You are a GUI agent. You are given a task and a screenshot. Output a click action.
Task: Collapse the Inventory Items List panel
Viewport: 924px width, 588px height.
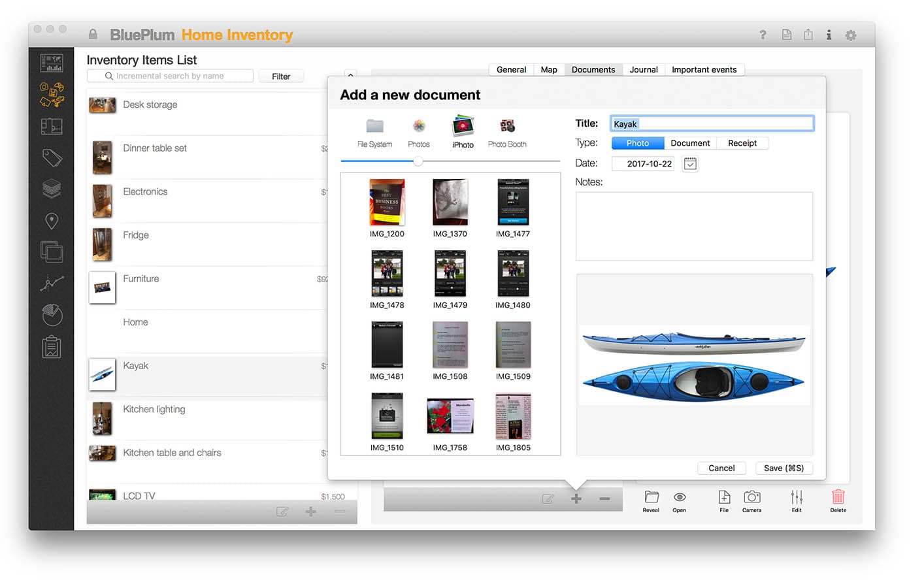click(x=350, y=74)
